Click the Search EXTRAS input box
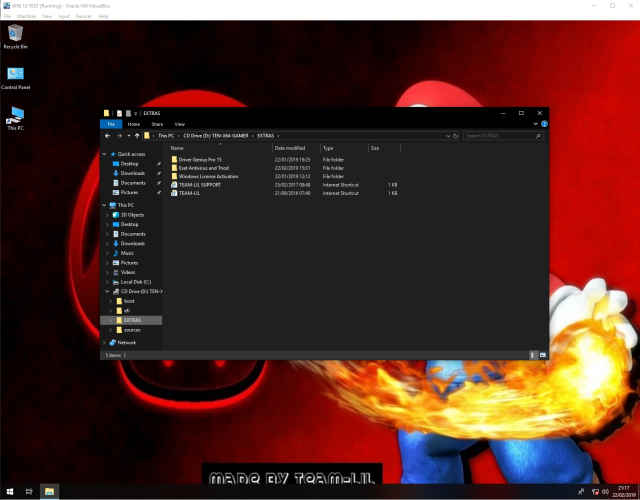 coord(500,134)
